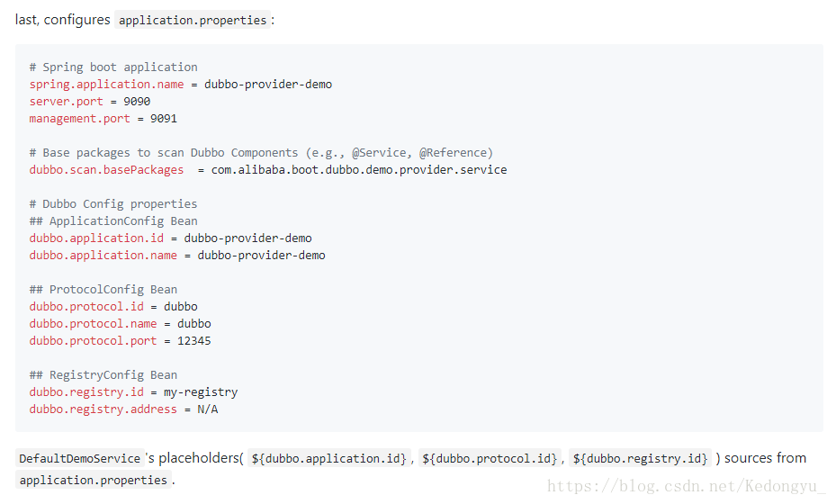Click the dubbo.scan.basePackages property key

pos(106,169)
